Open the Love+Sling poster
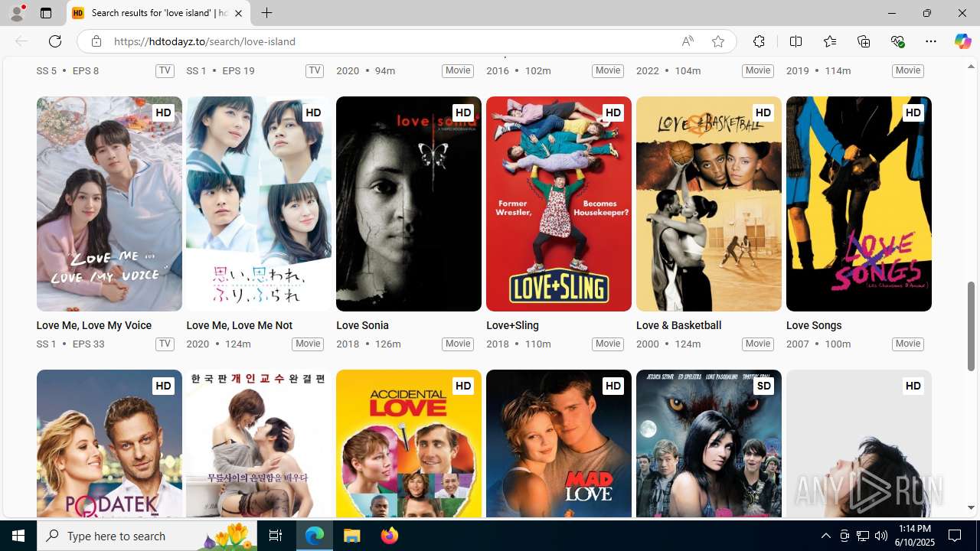The image size is (980, 551). tap(559, 204)
